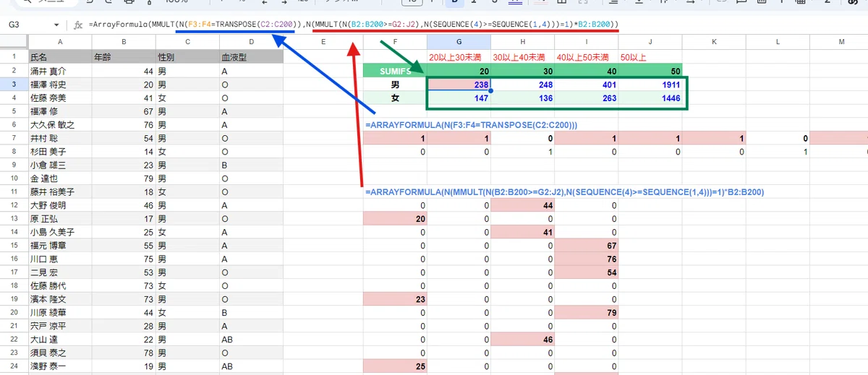This screenshot has width=868, height=375.
Task: Select result cell 136
Action: [x=522, y=98]
